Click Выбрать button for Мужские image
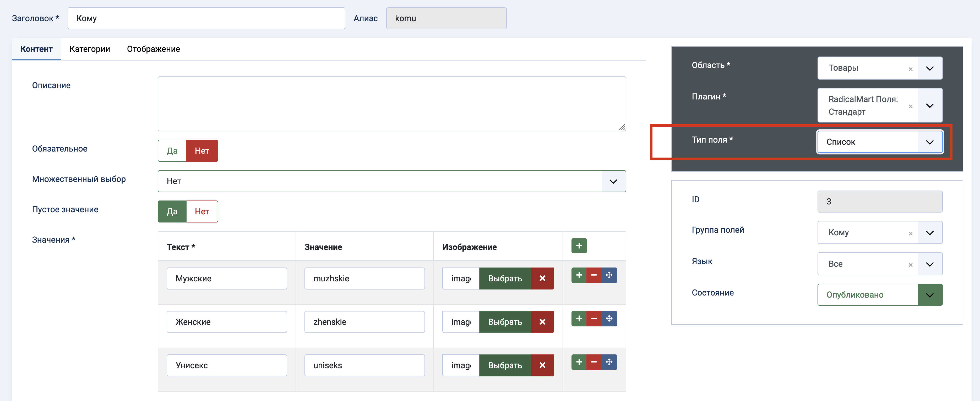The image size is (980, 401). pos(505,279)
